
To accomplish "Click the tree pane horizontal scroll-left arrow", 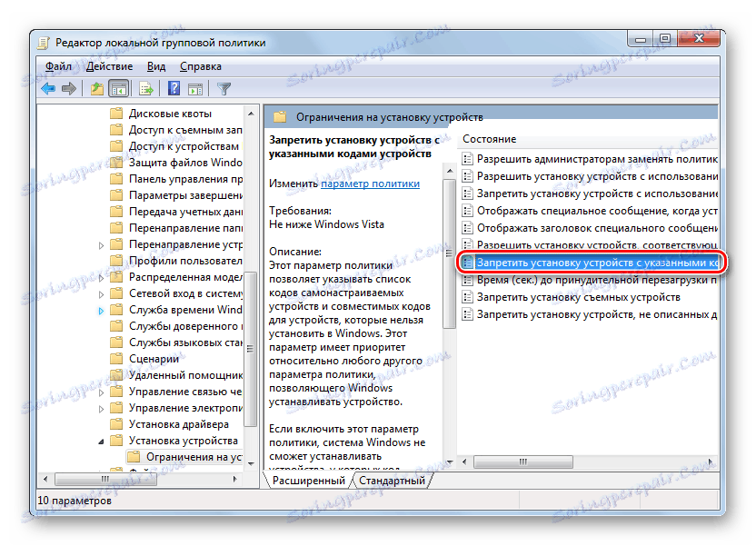I will [x=45, y=479].
